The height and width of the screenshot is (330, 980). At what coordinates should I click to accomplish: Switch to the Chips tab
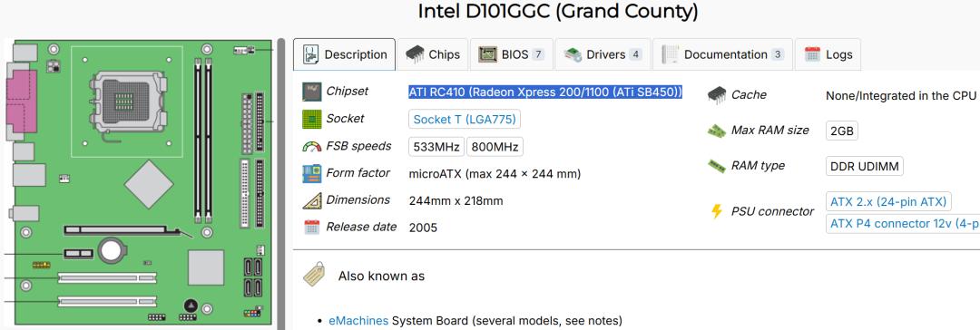tap(433, 54)
